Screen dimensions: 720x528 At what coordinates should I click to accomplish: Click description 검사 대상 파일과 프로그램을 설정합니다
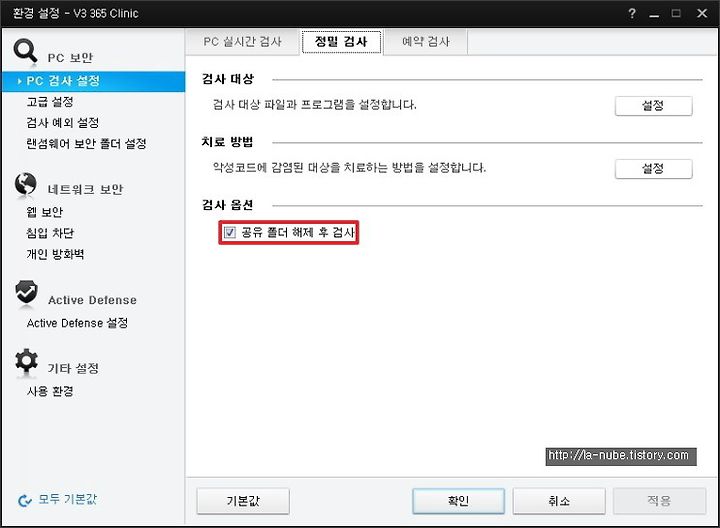tap(315, 105)
